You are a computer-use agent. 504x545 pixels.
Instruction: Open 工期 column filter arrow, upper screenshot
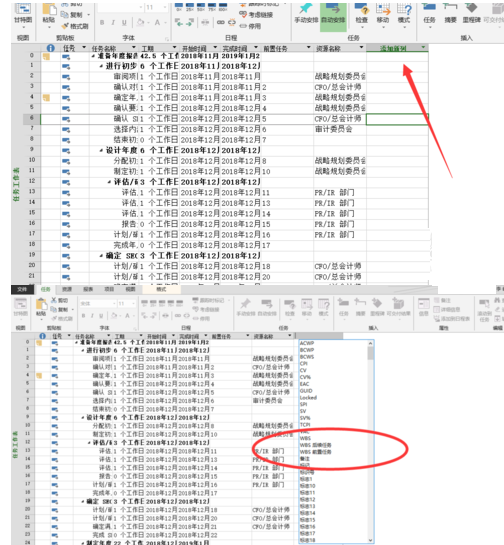click(x=174, y=48)
